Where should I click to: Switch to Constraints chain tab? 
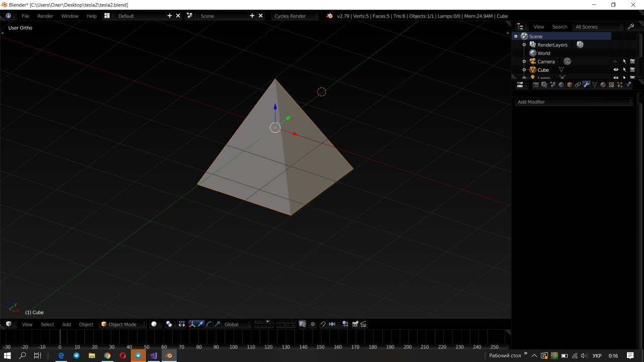coord(578,84)
